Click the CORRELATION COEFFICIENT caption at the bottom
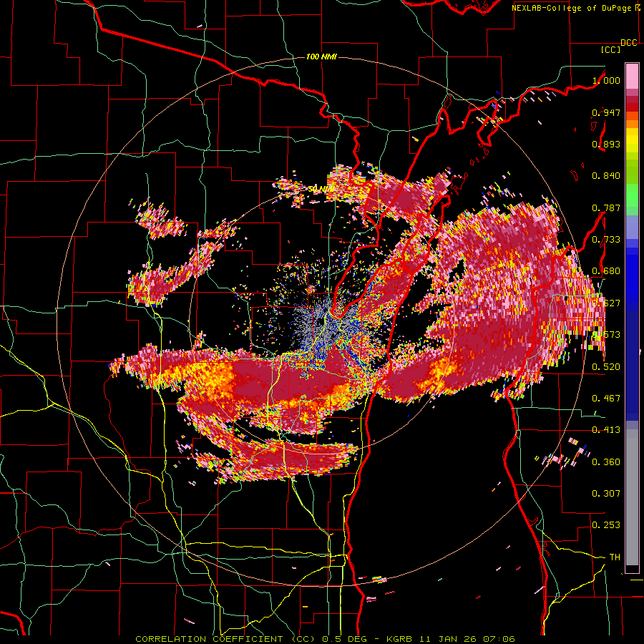 point(325,639)
